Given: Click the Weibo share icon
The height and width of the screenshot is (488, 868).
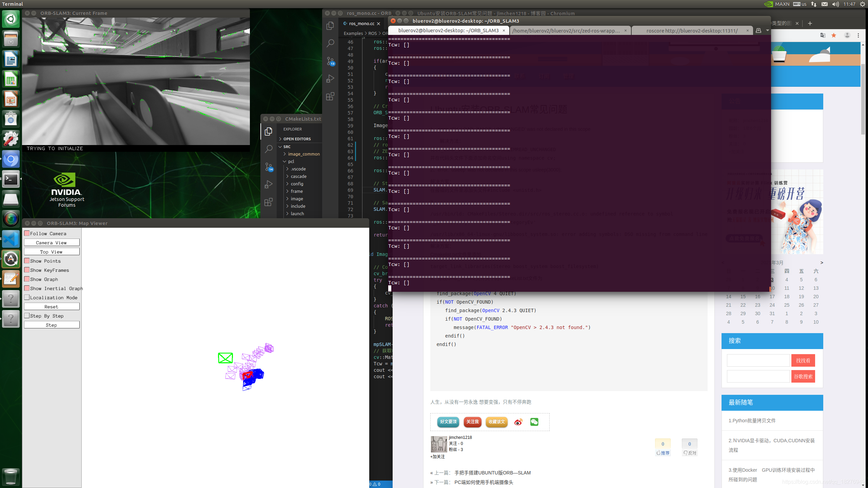Looking at the screenshot, I should pos(518,422).
